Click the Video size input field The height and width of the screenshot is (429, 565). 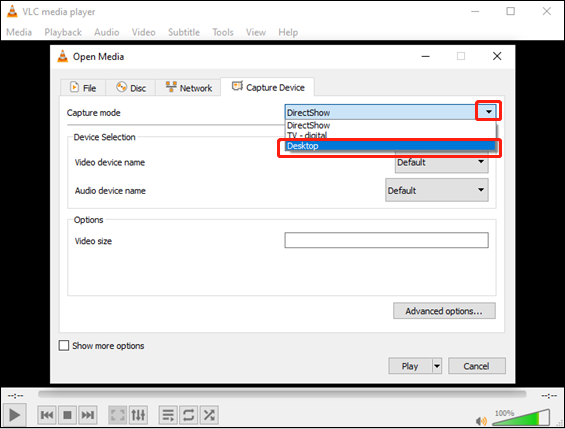(x=386, y=240)
